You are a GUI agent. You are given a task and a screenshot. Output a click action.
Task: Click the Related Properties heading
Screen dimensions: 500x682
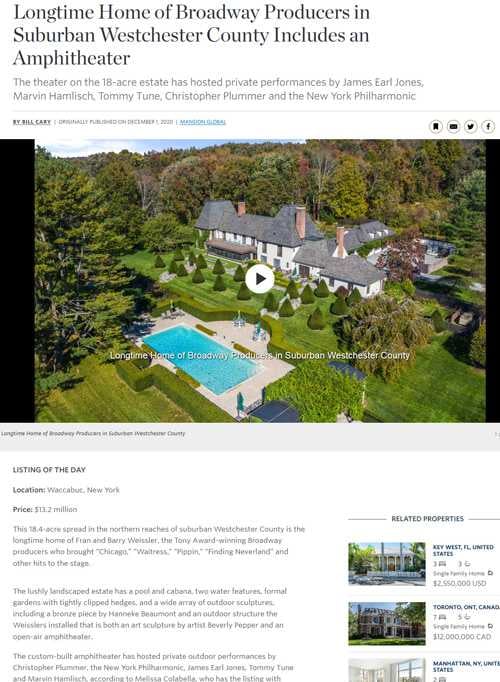point(427,518)
